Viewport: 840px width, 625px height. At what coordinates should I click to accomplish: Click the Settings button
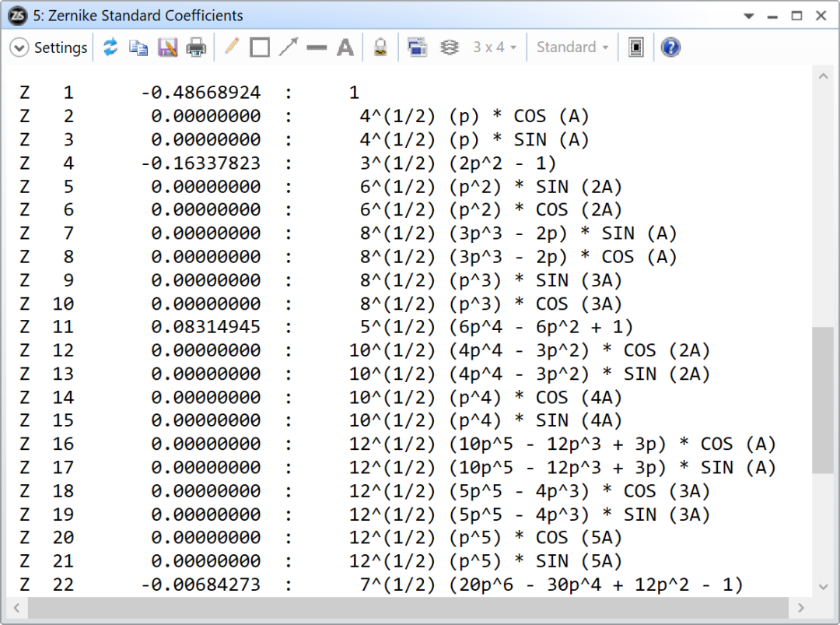click(61, 47)
